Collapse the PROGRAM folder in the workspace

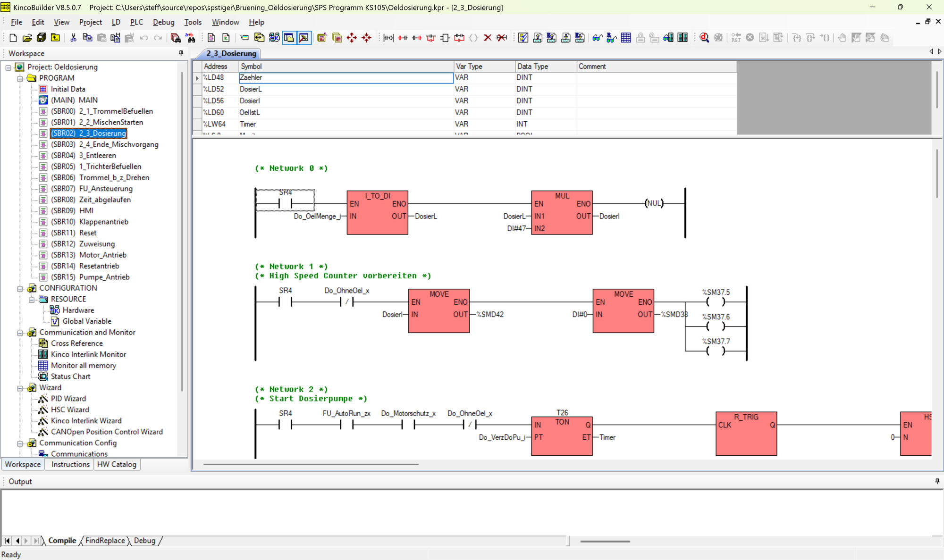coord(19,77)
